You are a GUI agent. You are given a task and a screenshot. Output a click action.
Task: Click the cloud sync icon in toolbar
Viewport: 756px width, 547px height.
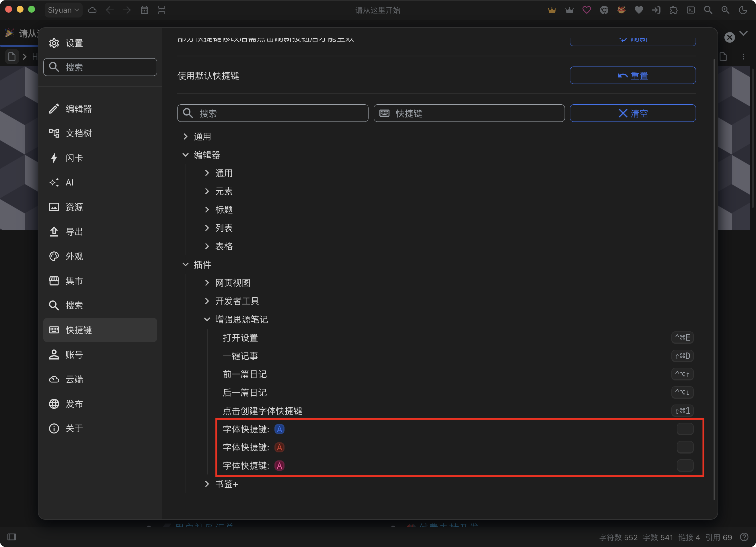(92, 10)
